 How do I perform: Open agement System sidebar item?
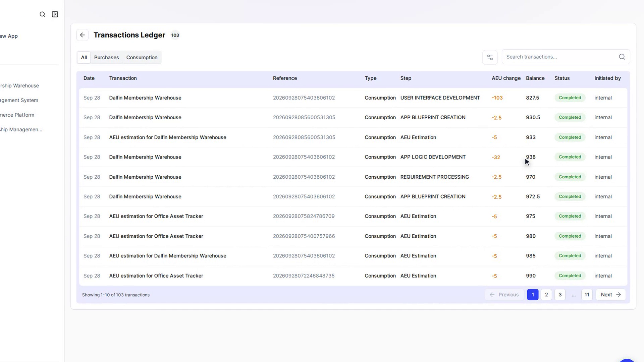click(x=19, y=100)
